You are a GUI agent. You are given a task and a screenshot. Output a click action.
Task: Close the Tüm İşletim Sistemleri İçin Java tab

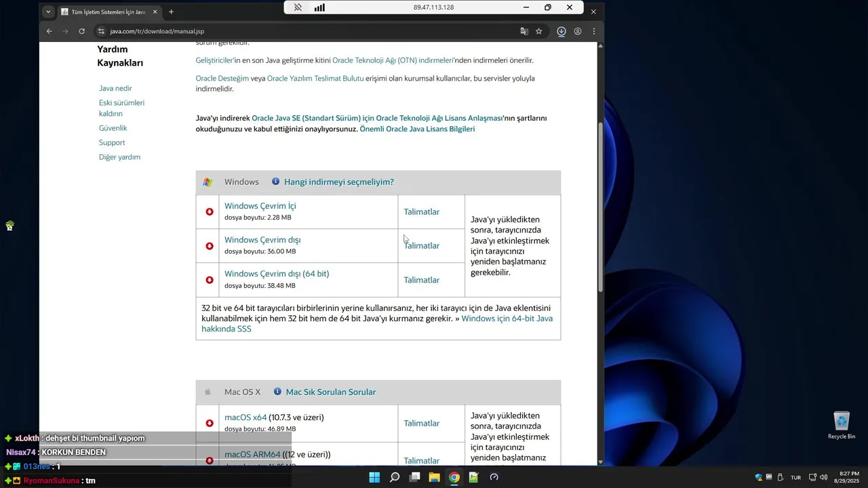155,12
